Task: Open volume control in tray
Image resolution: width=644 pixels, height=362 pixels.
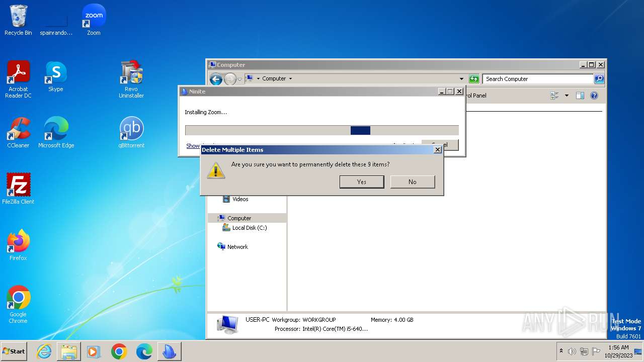Action: click(x=572, y=351)
